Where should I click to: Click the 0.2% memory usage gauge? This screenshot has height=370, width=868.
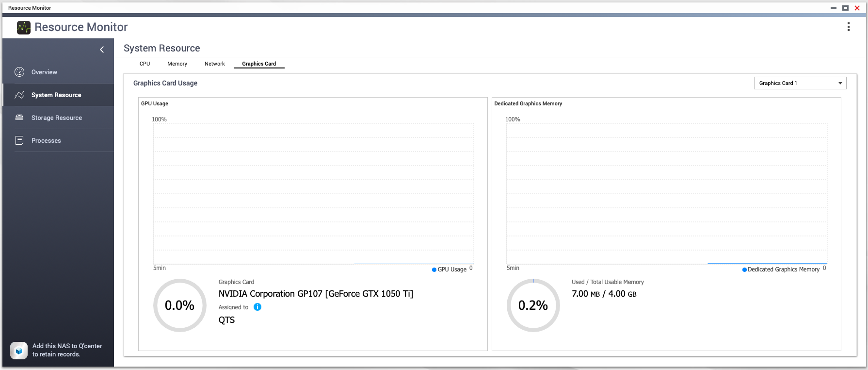(x=533, y=305)
